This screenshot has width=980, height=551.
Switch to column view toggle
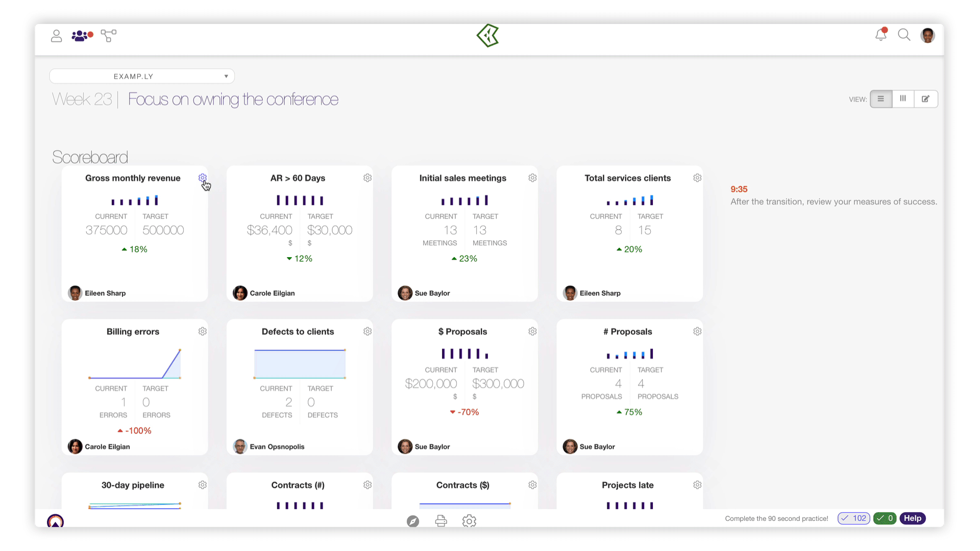[x=903, y=99]
